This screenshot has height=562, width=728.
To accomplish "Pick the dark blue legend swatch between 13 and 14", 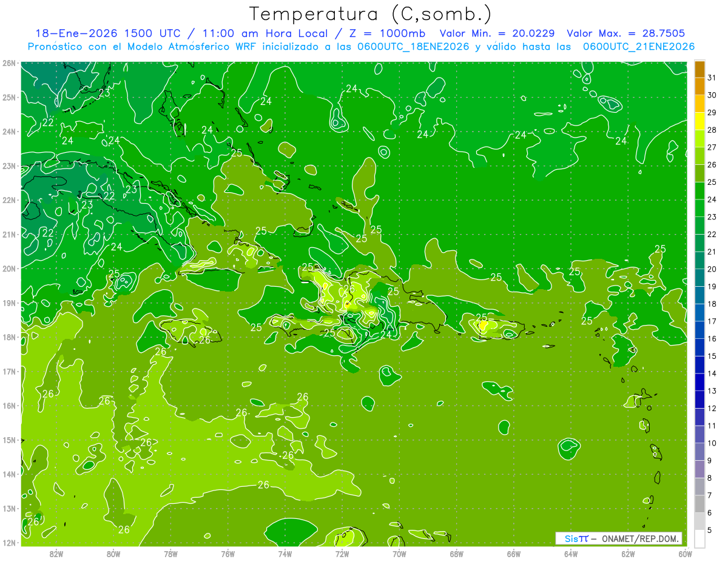I will click(699, 382).
